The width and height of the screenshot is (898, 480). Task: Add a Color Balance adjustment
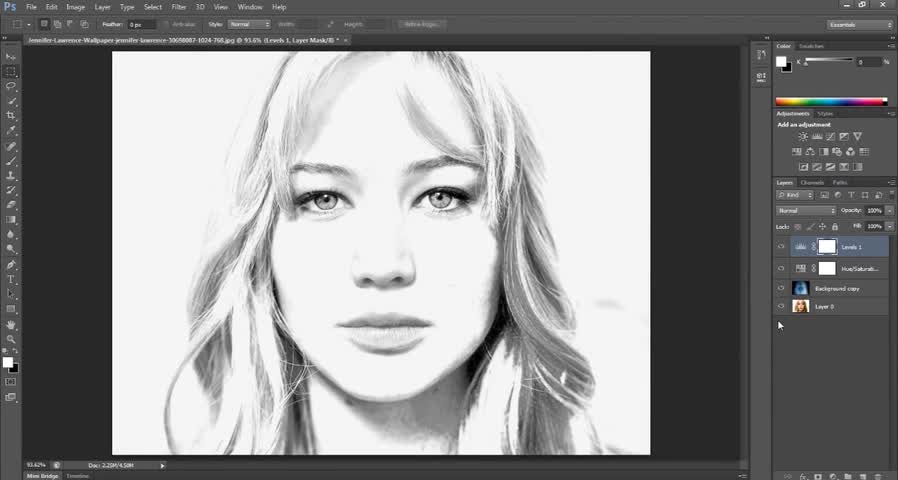(x=810, y=152)
